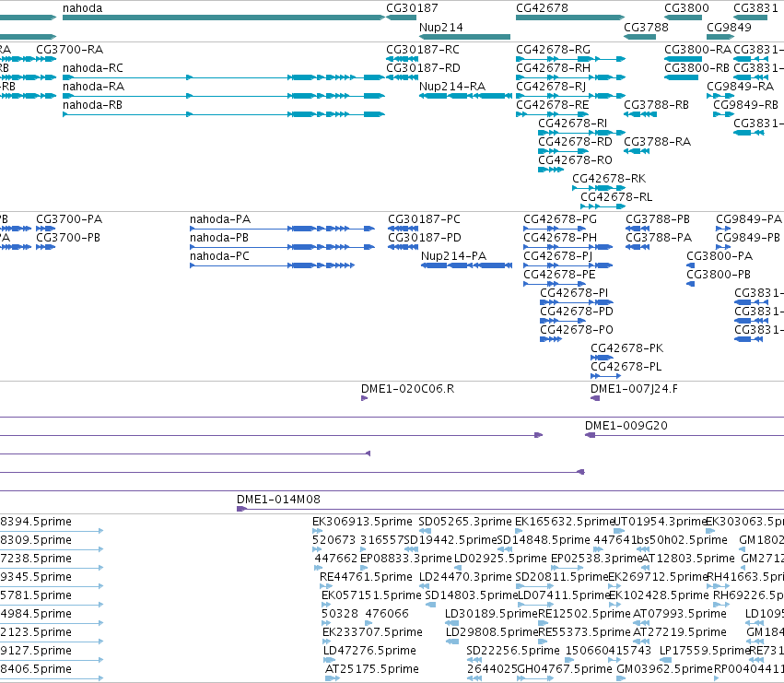784x683 pixels.
Task: Select the CG30187 gene label
Action: point(412,8)
